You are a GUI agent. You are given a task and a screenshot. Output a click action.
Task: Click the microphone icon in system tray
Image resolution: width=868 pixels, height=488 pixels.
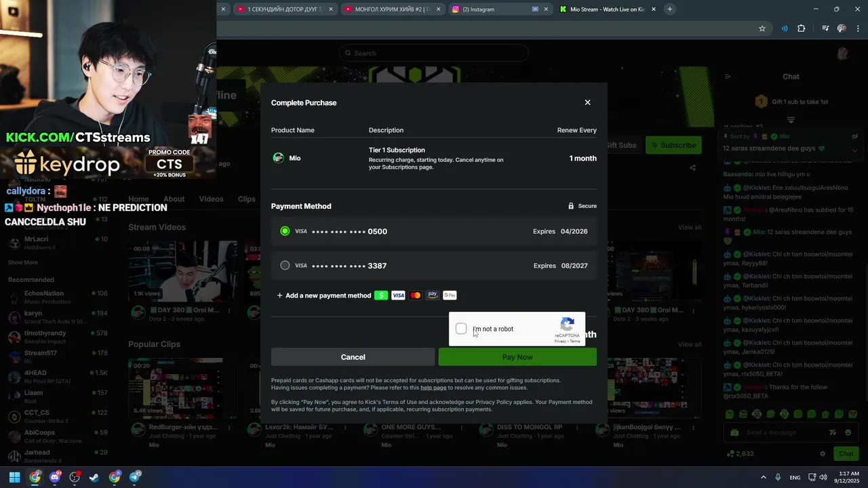[778, 477]
